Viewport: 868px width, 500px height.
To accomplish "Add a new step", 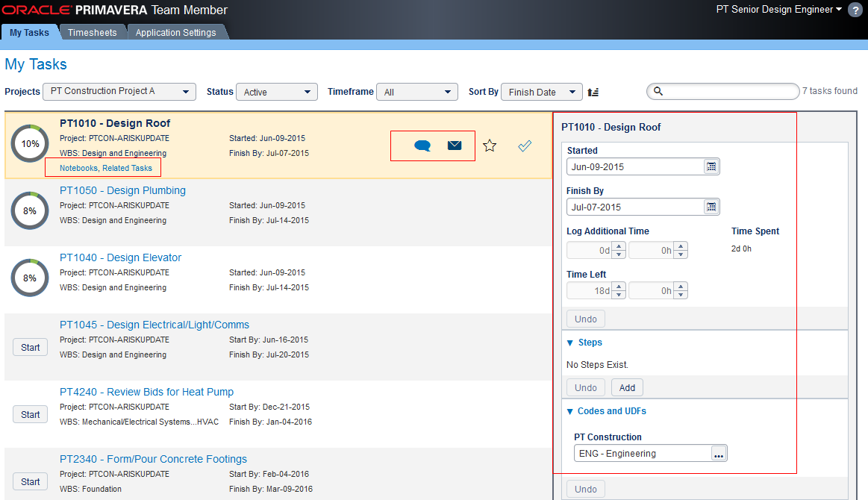I will [627, 387].
